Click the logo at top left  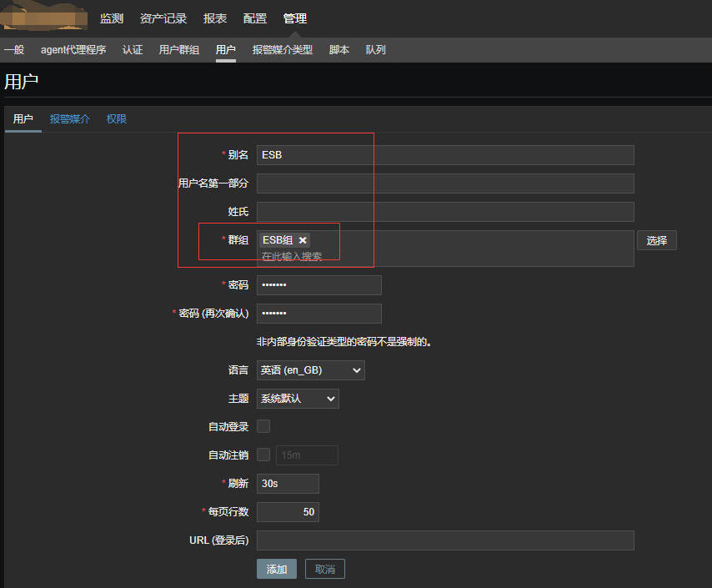click(x=43, y=16)
